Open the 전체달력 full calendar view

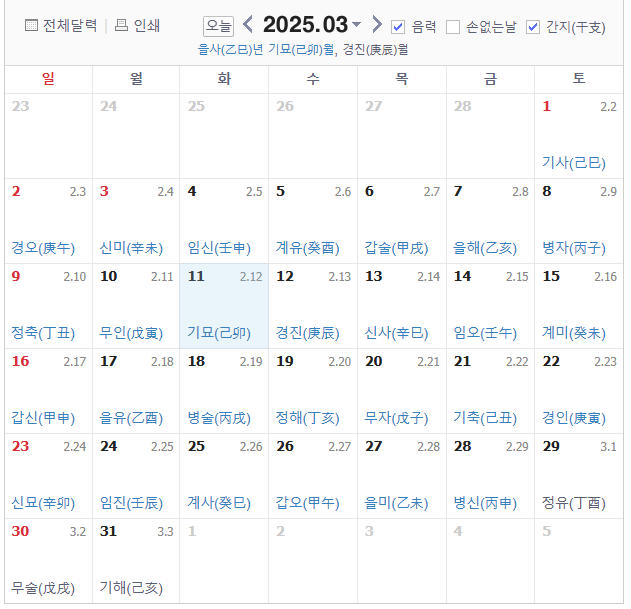click(x=61, y=26)
